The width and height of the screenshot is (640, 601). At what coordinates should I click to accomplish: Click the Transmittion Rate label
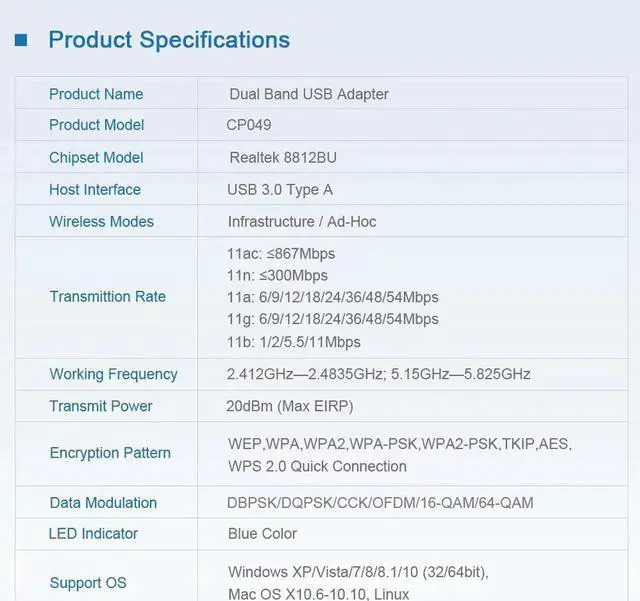(x=108, y=296)
